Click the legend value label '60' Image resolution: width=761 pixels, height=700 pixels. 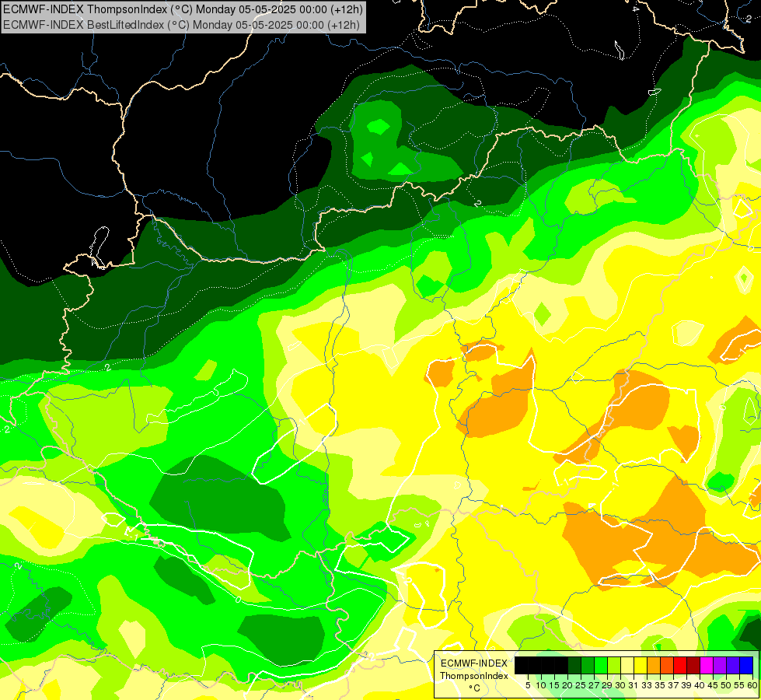click(x=752, y=685)
